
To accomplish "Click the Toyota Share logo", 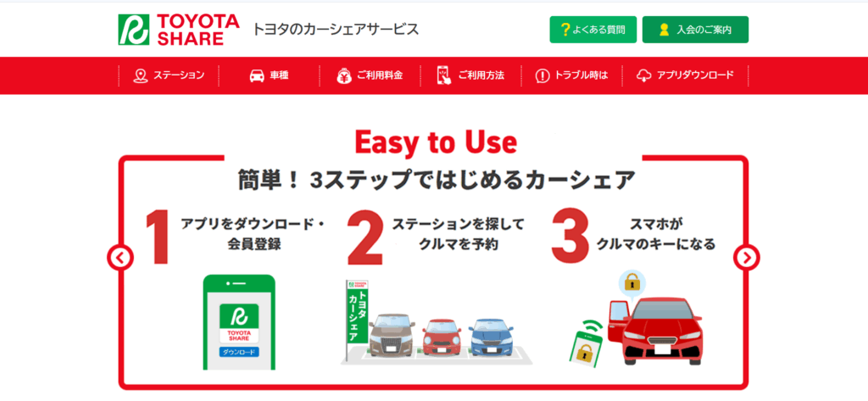I will click(x=178, y=30).
